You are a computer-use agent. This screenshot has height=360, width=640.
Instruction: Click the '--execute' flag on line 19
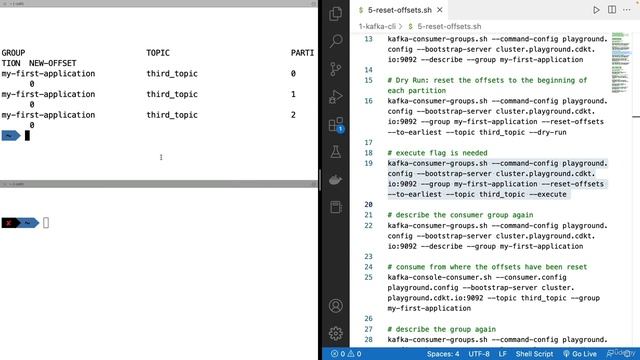point(548,195)
